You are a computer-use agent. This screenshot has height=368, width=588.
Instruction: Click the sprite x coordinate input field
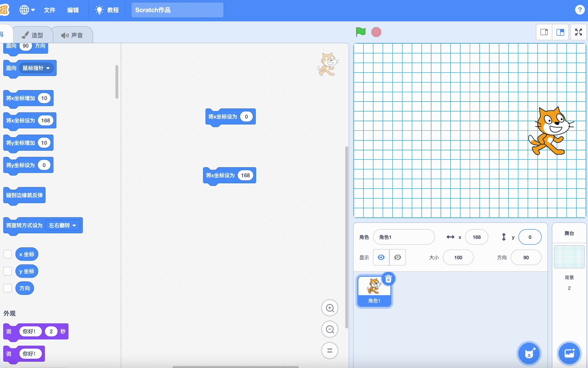click(476, 237)
